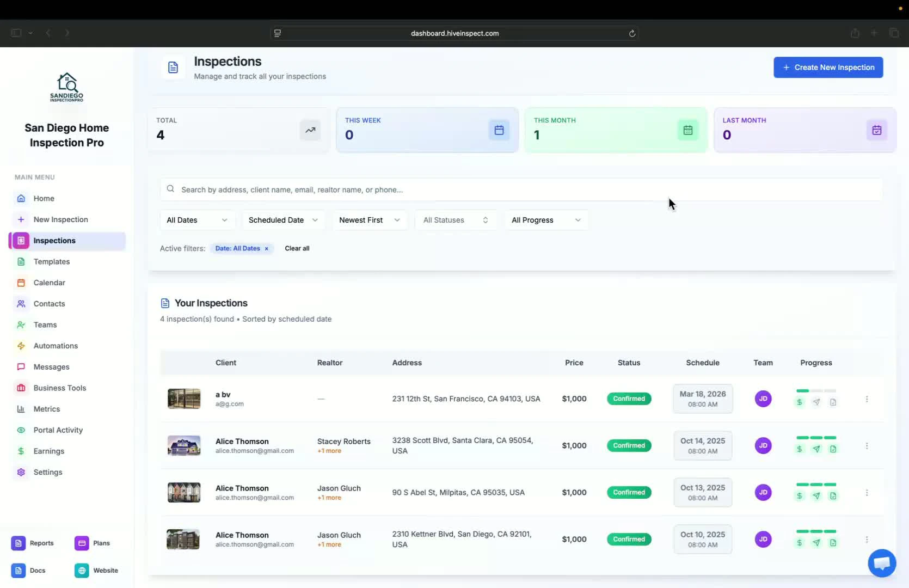
Task: Click the send paper-plane icon on Alice Thomson's Oct 14 inspection
Action: pos(816,449)
